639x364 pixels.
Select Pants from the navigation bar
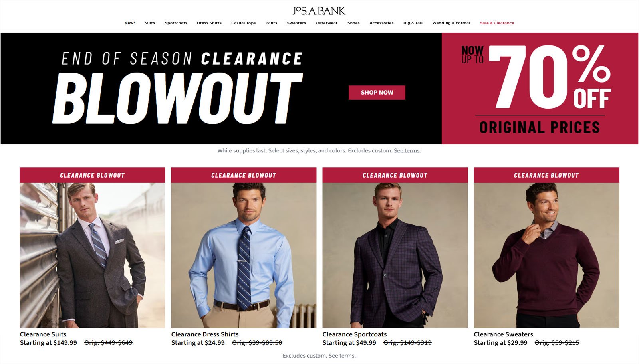(x=271, y=23)
